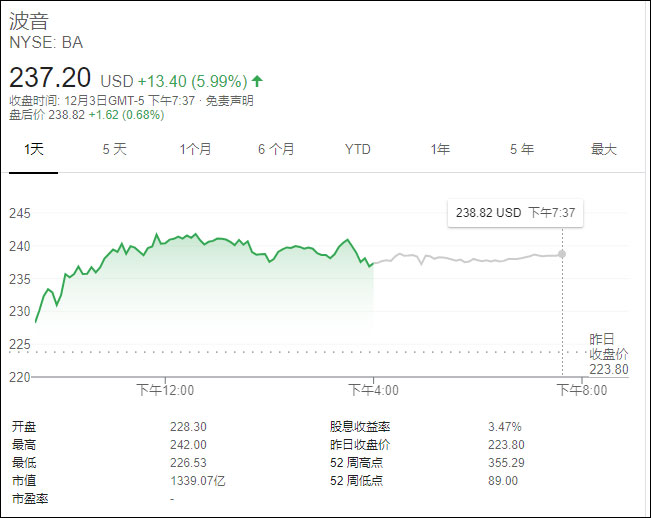Click the green up arrow icon

(x=257, y=79)
